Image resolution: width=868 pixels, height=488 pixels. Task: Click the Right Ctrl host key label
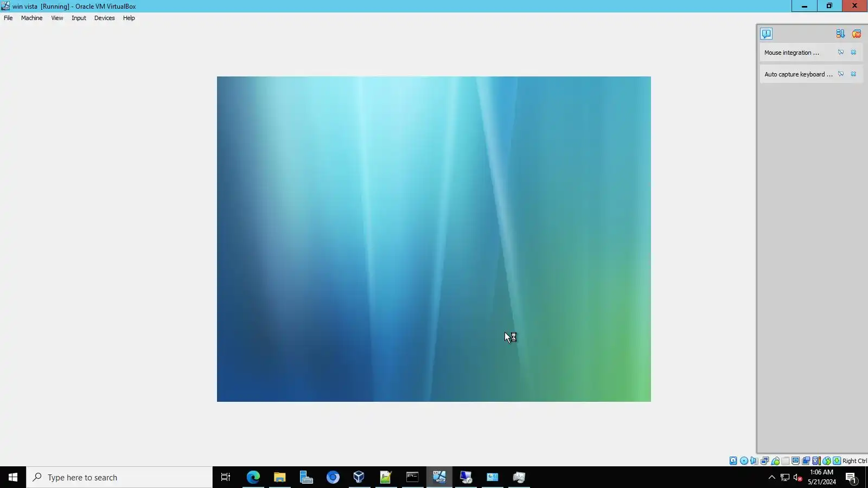[854, 461]
